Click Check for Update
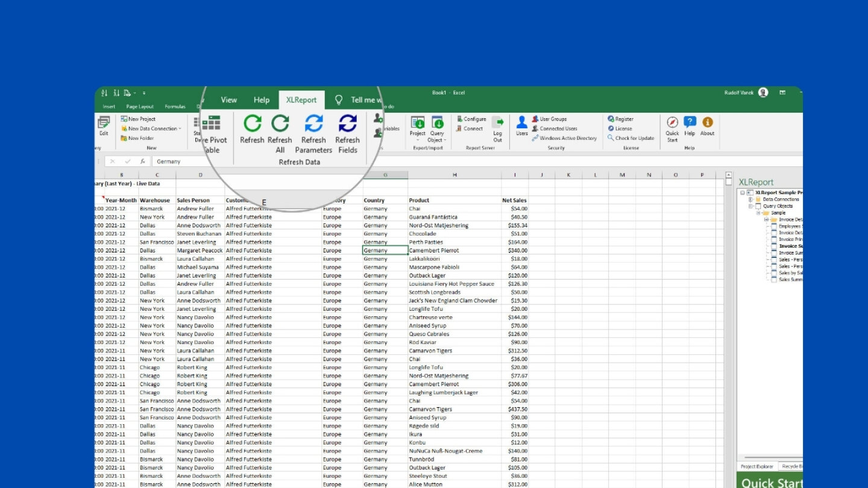The width and height of the screenshot is (868, 488). pos(631,138)
